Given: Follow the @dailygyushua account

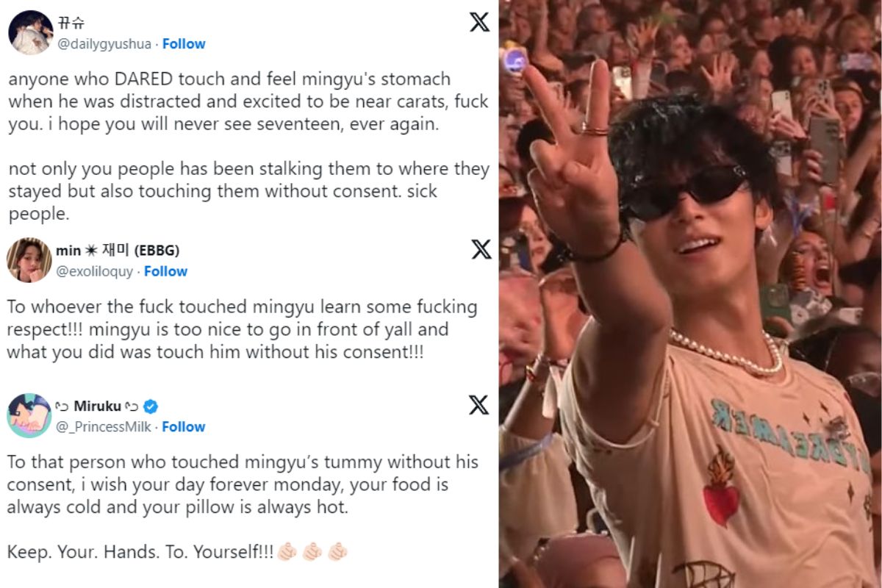Looking at the screenshot, I should [184, 44].
